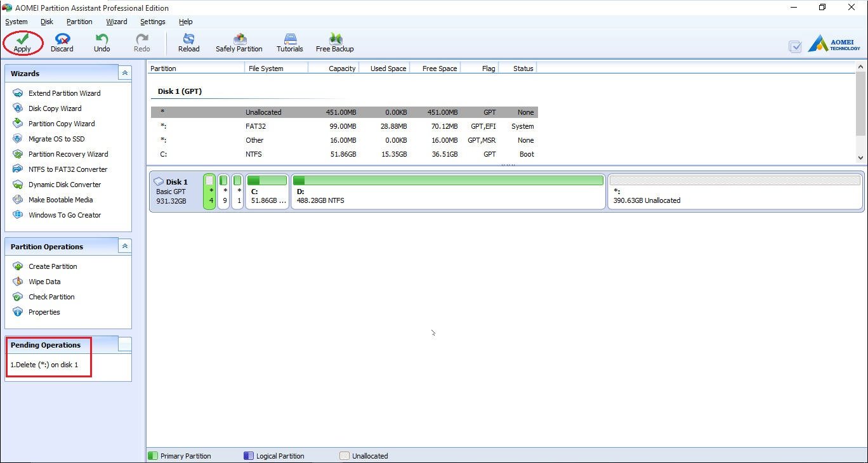868x463 pixels.
Task: Collapse the Partition Operations panel
Action: point(125,246)
